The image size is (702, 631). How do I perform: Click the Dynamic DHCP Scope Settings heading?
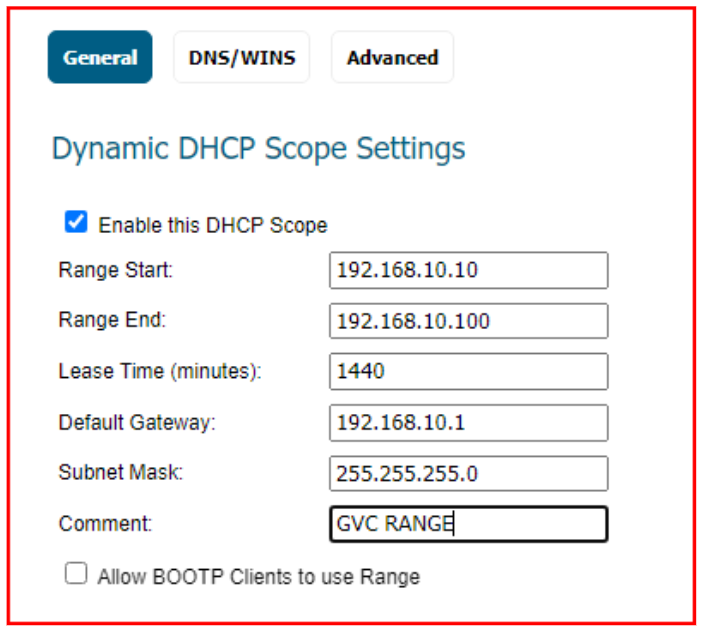pos(258,149)
